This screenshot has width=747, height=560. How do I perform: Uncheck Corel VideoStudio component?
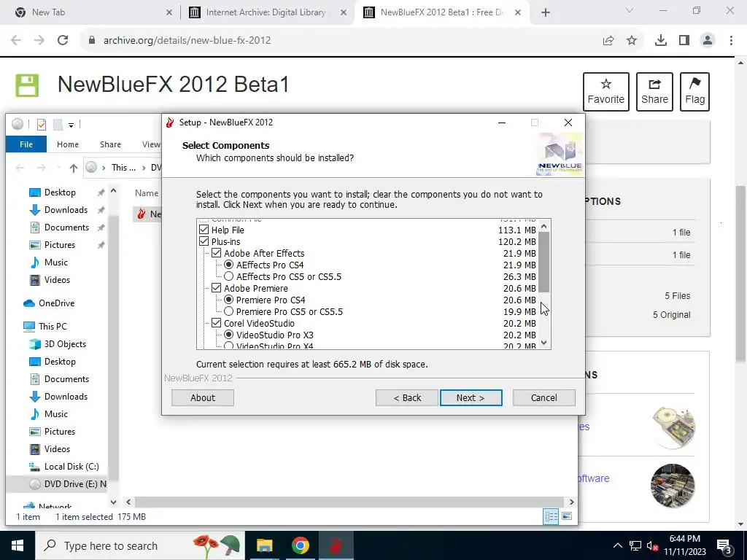pos(216,323)
